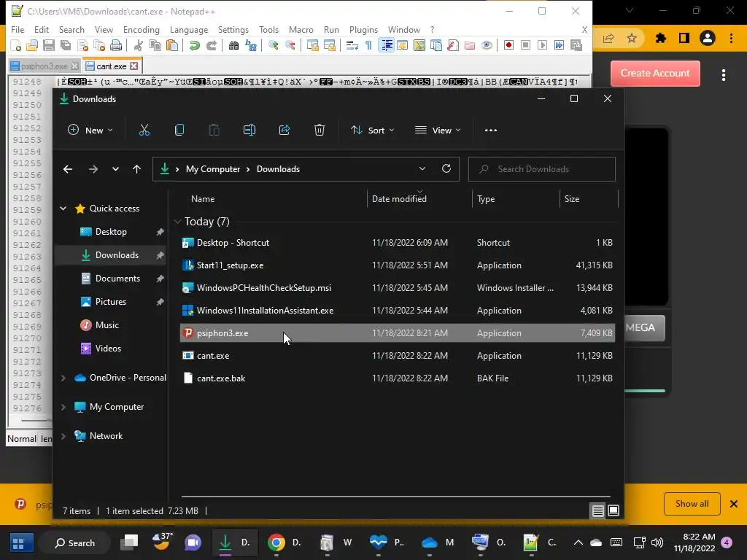
Task: Select WindowsPCHealthCheckSetup.msi file
Action: 398,287
